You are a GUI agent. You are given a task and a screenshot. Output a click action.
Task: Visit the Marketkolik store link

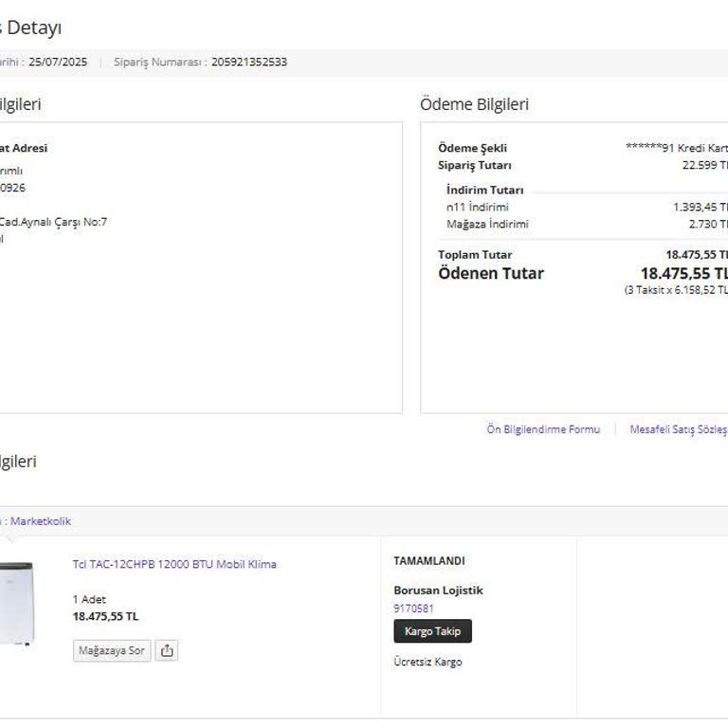tap(40, 521)
